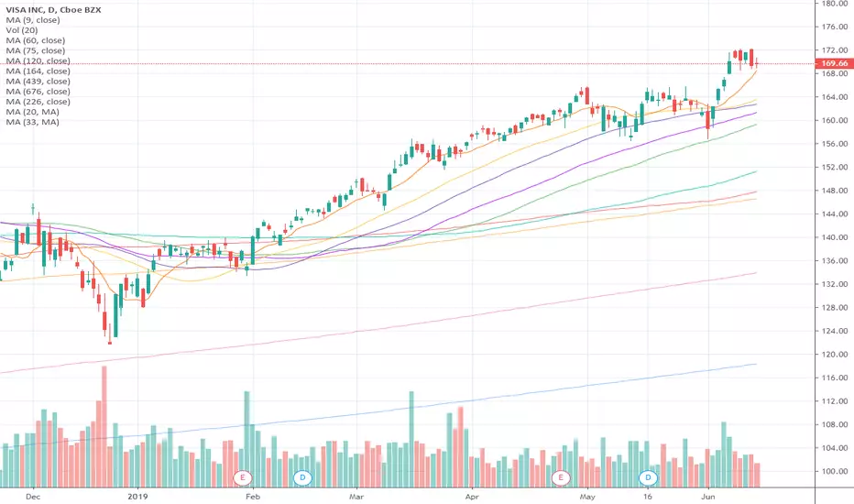Click the 2019 label on the time axis
The image size is (854, 504).
coord(137,497)
